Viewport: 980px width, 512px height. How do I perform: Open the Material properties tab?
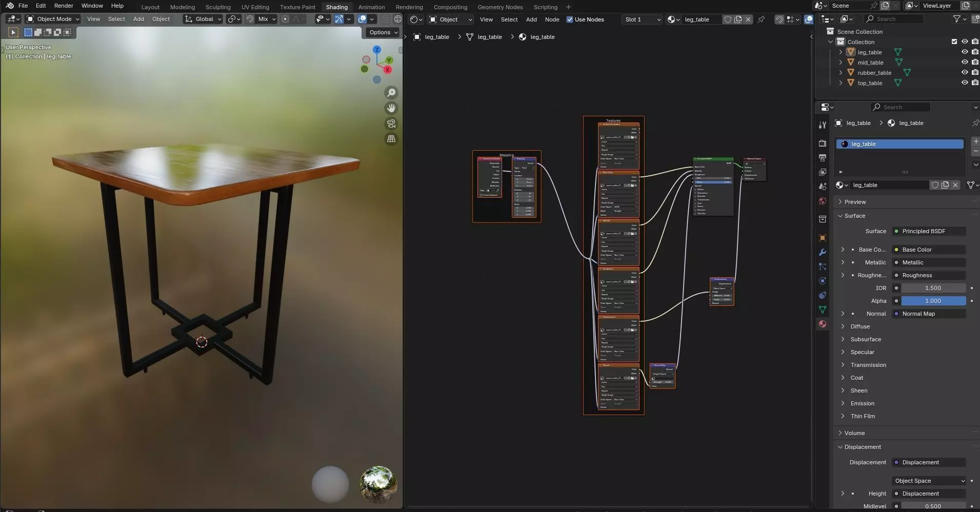point(823,324)
